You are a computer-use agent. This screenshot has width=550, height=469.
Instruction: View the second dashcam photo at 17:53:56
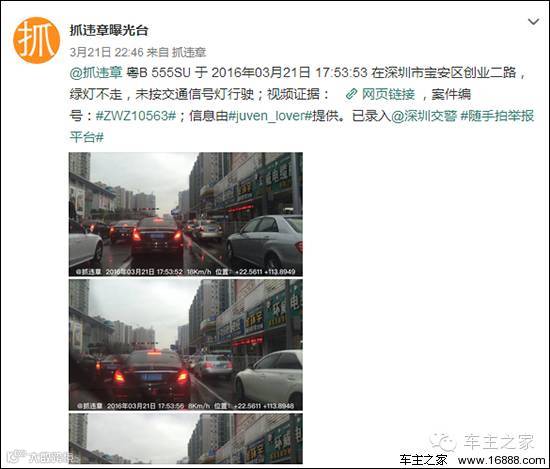186,344
